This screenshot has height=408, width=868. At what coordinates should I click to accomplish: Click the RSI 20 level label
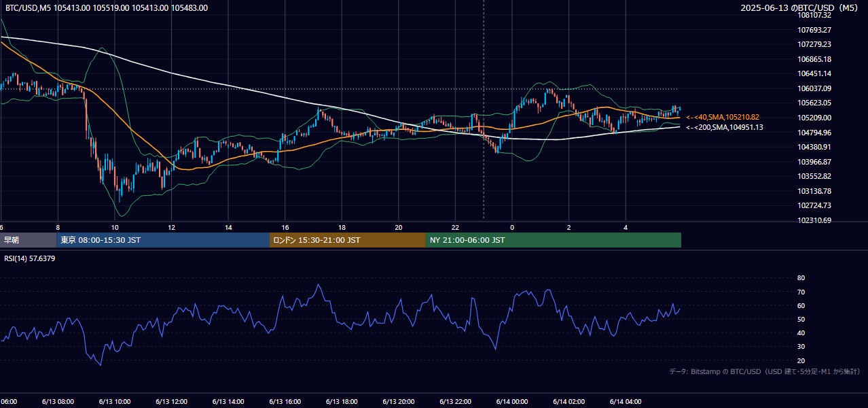pyautogui.click(x=801, y=360)
